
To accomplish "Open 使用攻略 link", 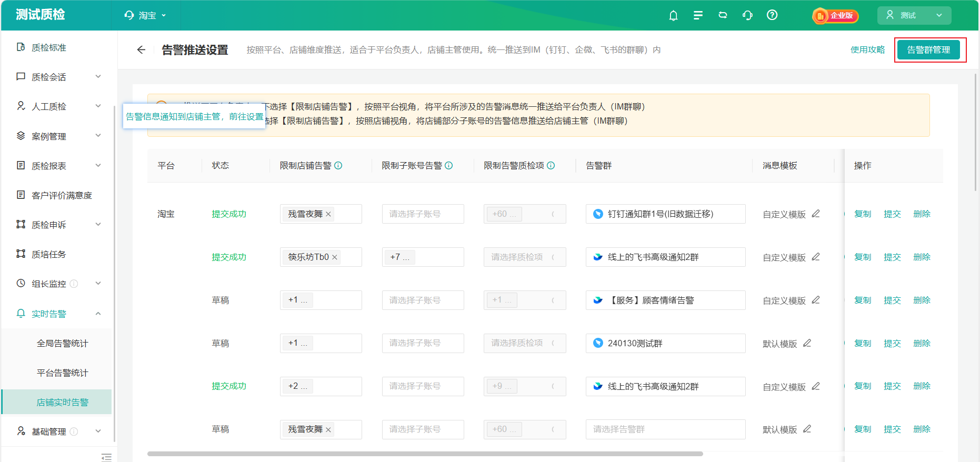I will point(867,49).
